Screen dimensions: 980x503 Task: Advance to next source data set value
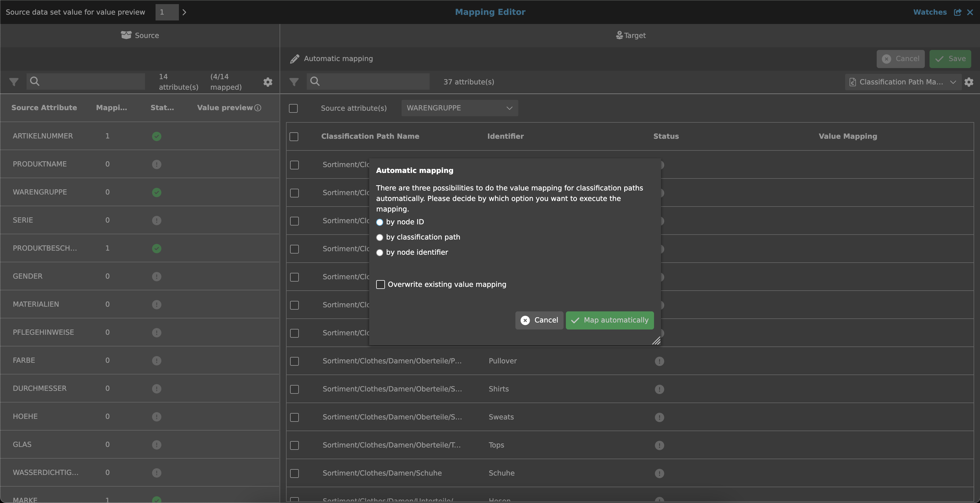[184, 12]
